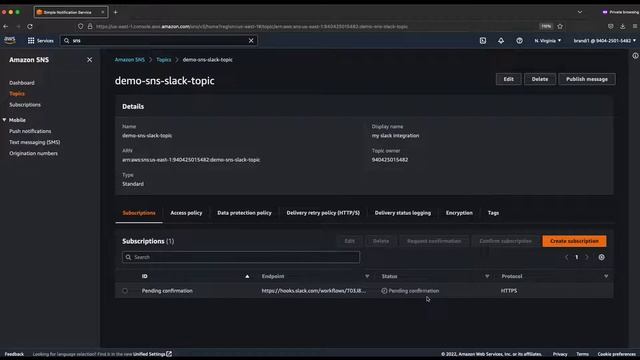Go to next subscriptions page
Screen dimensions: 640x360
(x=587, y=258)
